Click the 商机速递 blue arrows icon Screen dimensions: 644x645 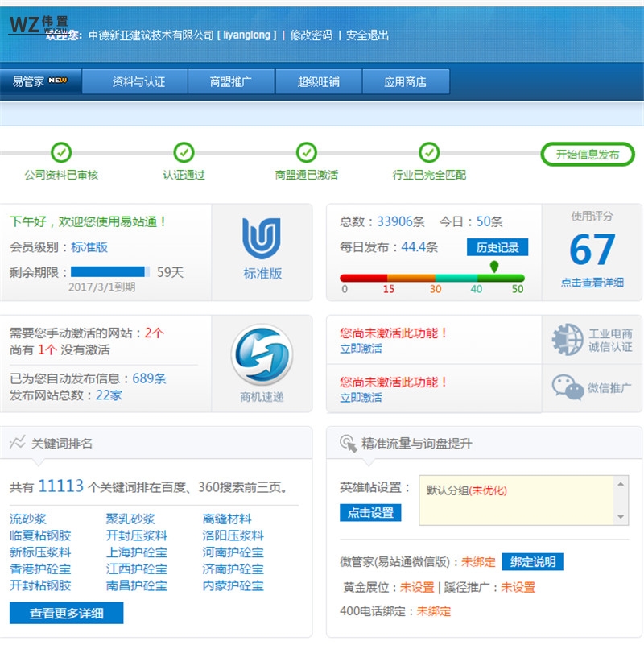(x=262, y=356)
